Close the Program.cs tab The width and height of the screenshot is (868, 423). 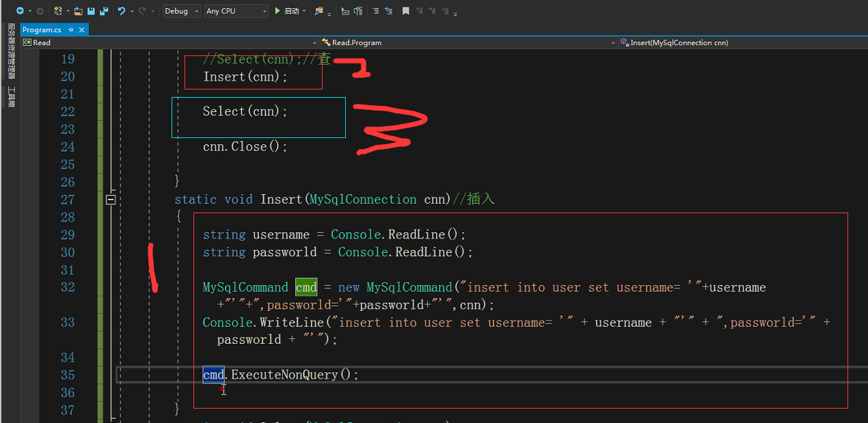click(82, 30)
